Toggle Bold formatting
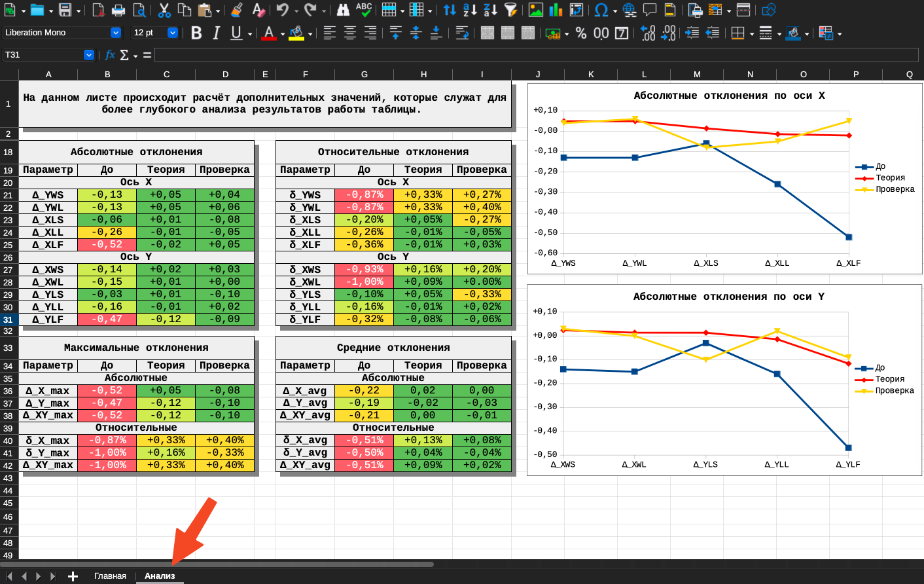The height and width of the screenshot is (584, 924). [196, 33]
